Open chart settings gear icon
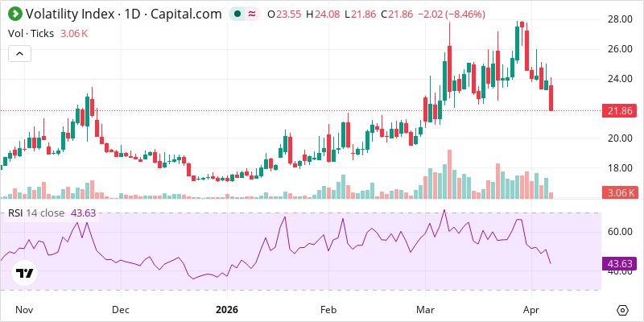The width and height of the screenshot is (644, 322). (622, 310)
